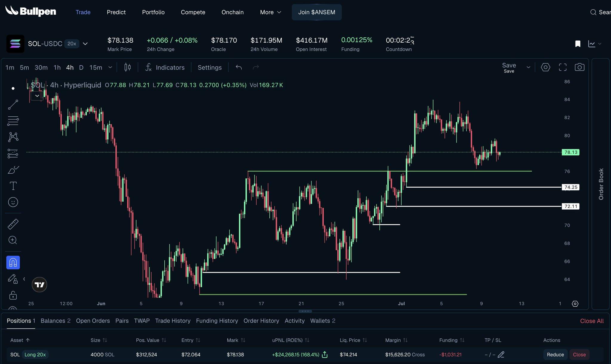Expand the timeframe list next to 15m

pos(110,67)
